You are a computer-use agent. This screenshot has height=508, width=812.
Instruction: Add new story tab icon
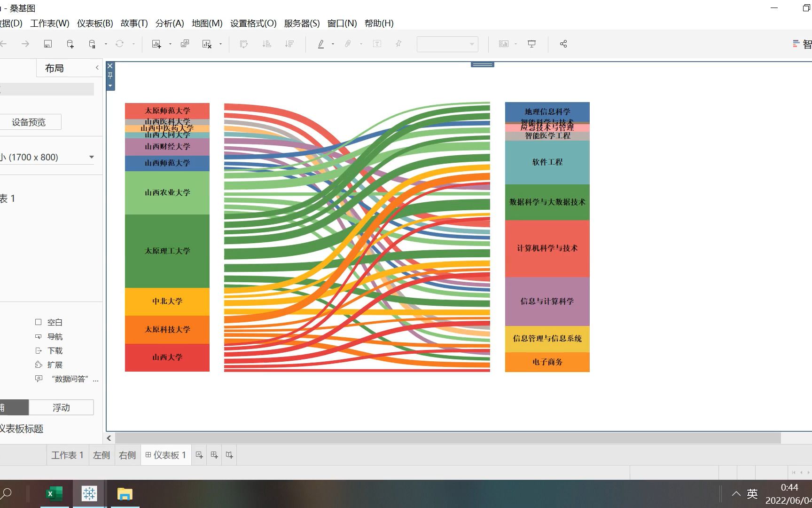click(x=229, y=455)
